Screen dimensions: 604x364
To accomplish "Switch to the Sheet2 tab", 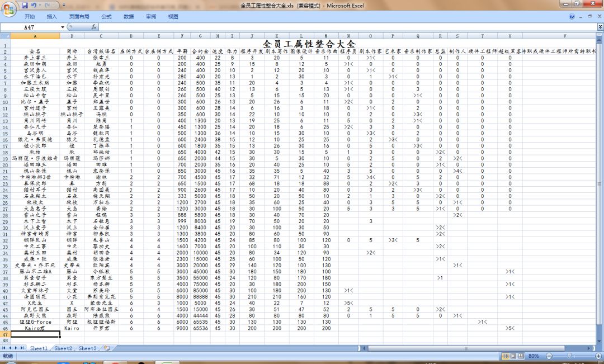I will click(63, 348).
